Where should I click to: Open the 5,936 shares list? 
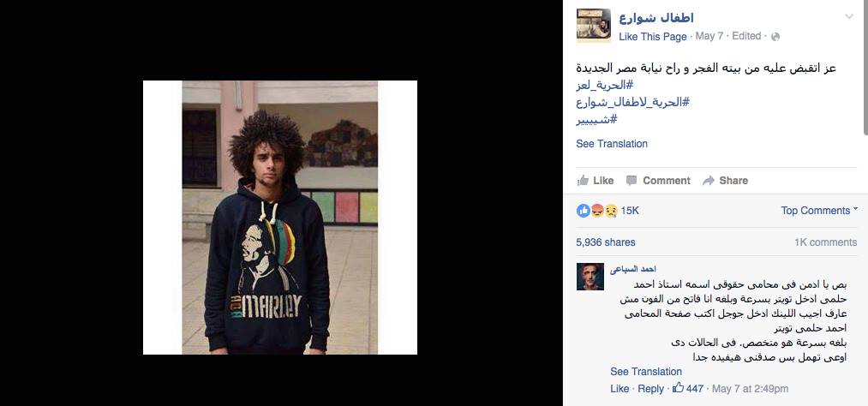pyautogui.click(x=606, y=242)
